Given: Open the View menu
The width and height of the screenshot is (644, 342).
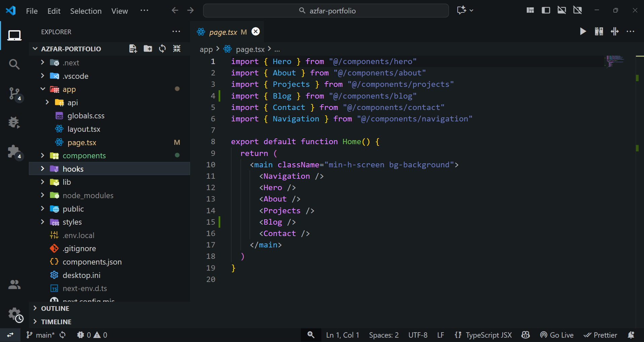Looking at the screenshot, I should click(120, 11).
